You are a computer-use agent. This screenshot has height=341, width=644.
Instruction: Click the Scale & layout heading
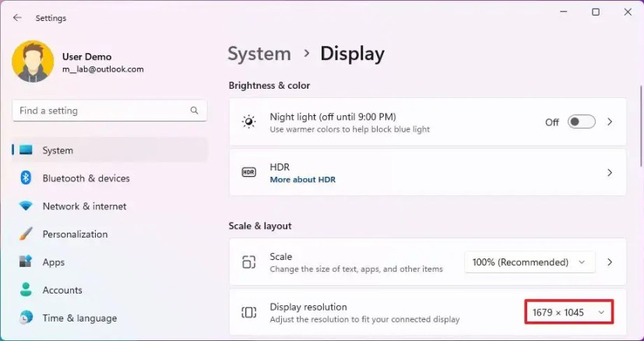tap(260, 226)
